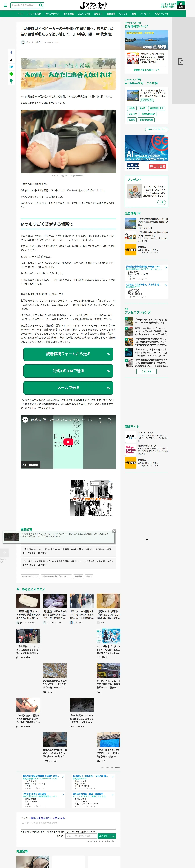195x868 pixels.
Task: Share via Hatena B! bookmark icon
Action: point(11,67)
